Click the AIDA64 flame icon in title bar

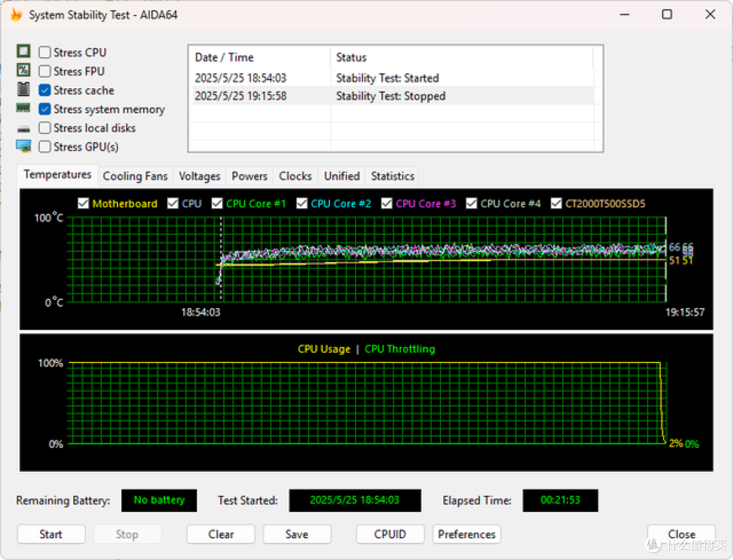point(16,15)
